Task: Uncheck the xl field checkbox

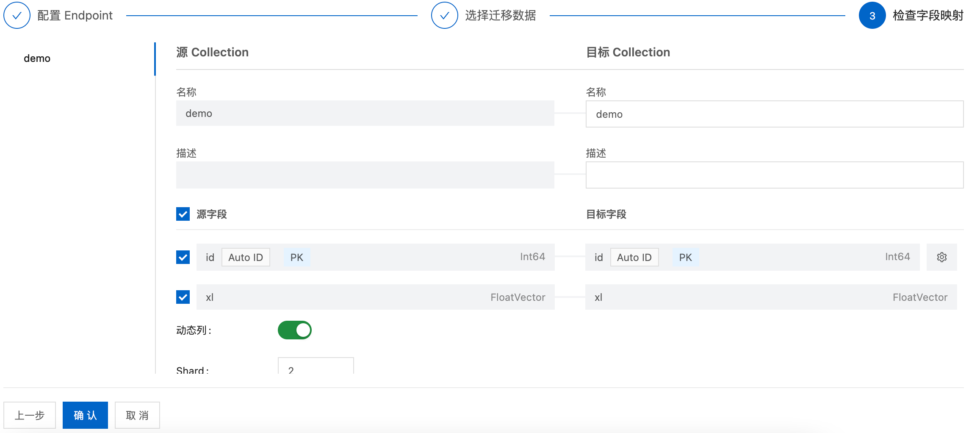Action: pos(183,297)
